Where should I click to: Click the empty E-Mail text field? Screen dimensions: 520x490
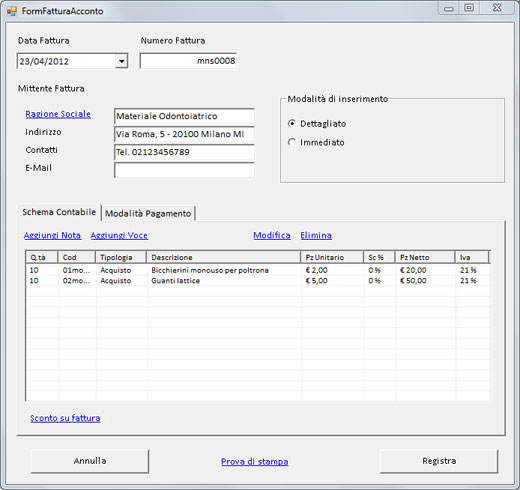click(x=184, y=170)
